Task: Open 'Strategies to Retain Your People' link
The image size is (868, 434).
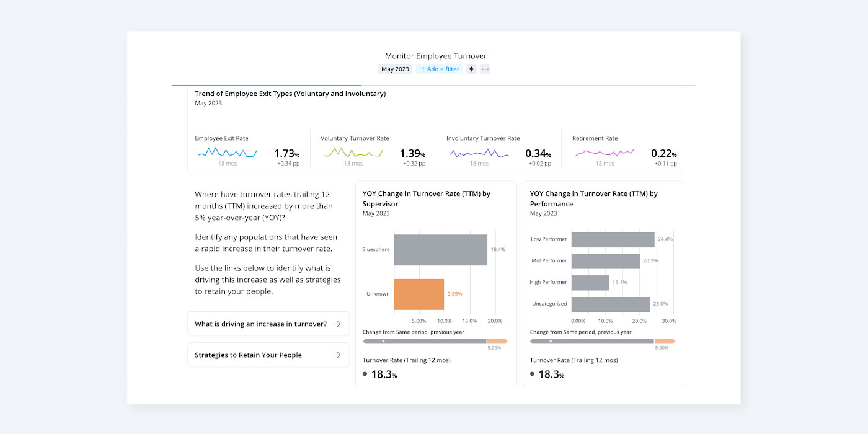Action: click(x=268, y=355)
